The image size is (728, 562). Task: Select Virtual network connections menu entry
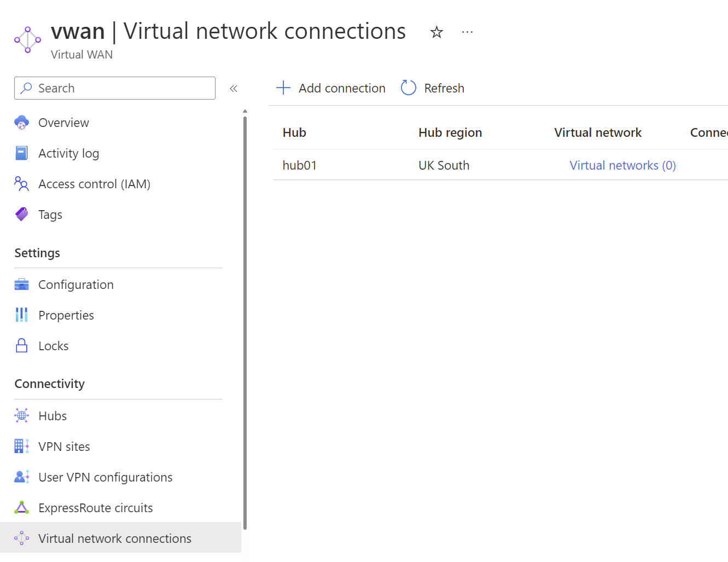(114, 538)
